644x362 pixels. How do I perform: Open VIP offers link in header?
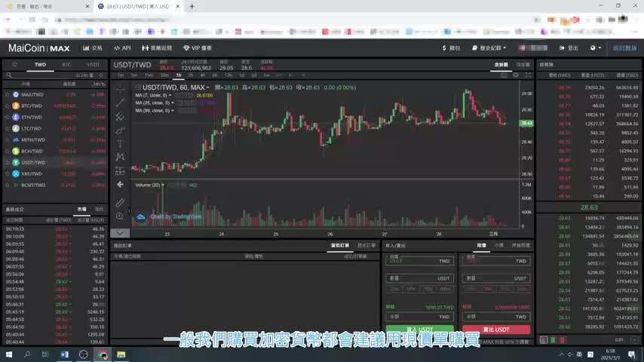coord(197,48)
